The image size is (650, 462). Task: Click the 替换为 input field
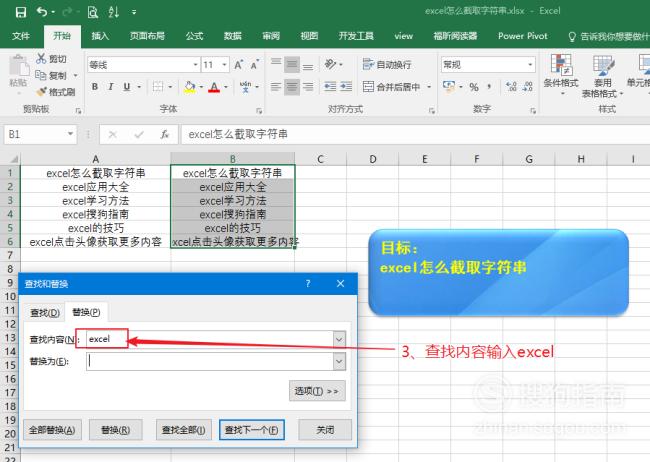[209, 361]
